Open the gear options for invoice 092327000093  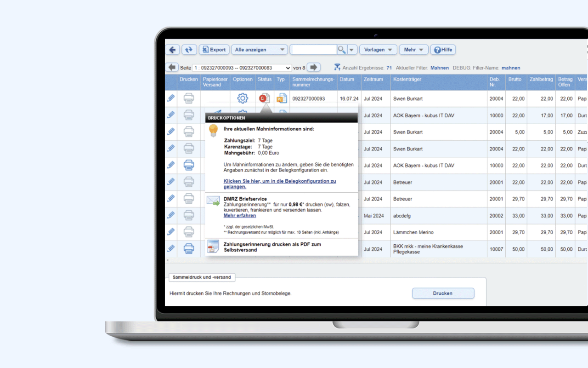(x=243, y=98)
